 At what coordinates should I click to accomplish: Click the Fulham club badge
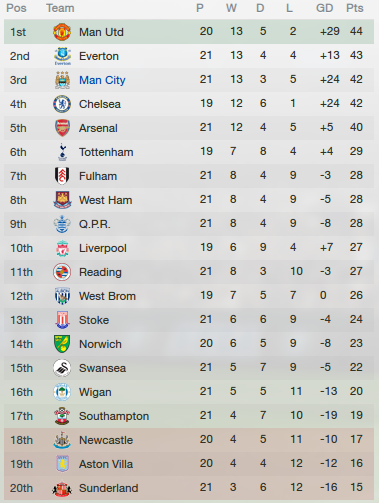(x=62, y=176)
